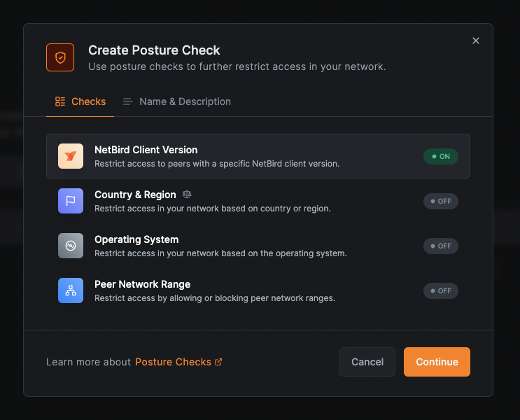
Task: Click the lines icon on Name & Description tab
Action: pos(128,101)
